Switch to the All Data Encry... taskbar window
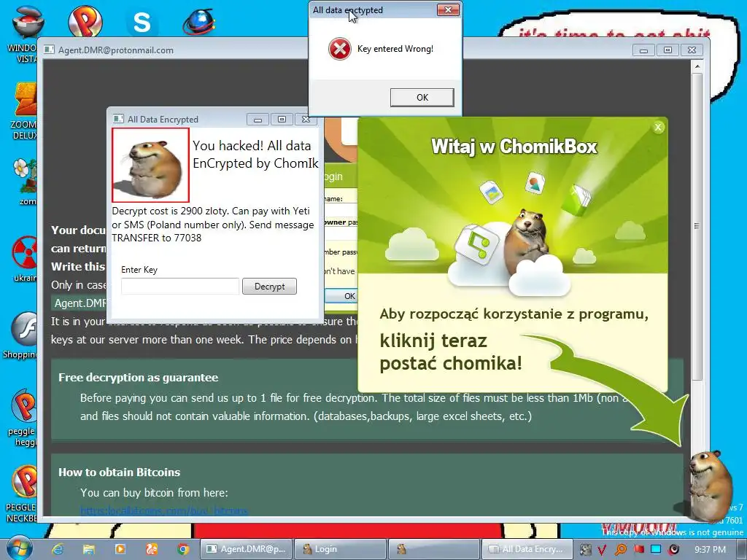 528,549
